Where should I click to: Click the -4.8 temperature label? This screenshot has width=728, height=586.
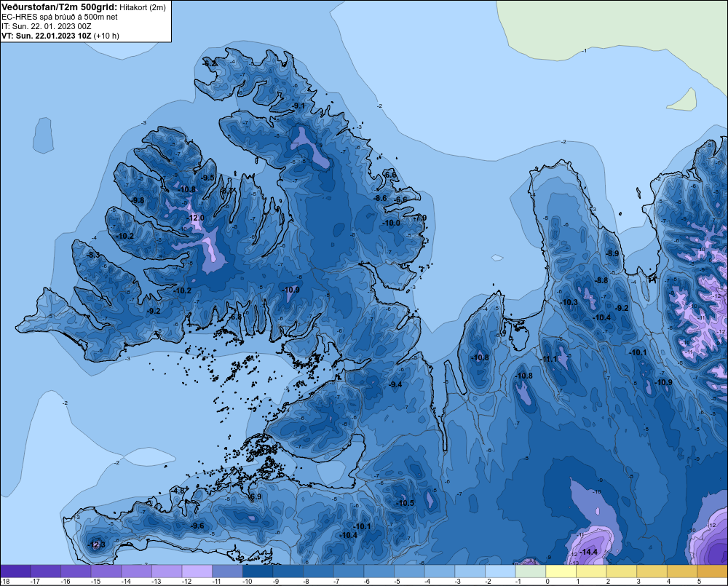point(178,491)
